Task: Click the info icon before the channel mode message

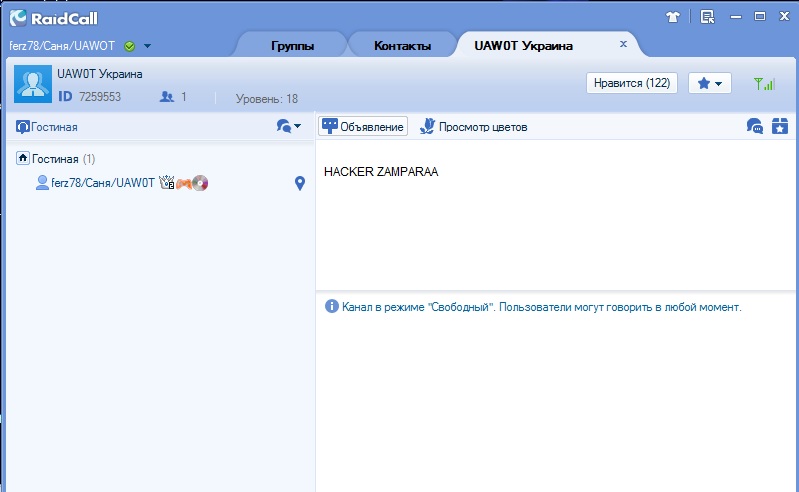Action: point(332,306)
